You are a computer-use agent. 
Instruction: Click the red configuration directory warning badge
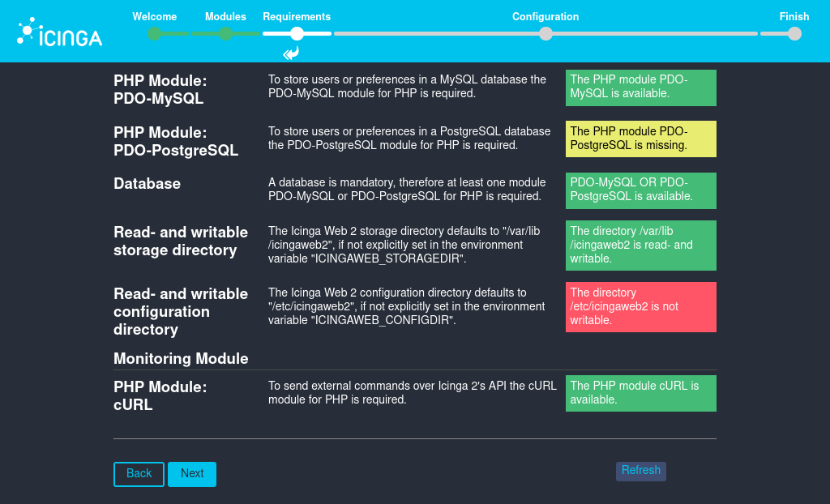tap(640, 306)
